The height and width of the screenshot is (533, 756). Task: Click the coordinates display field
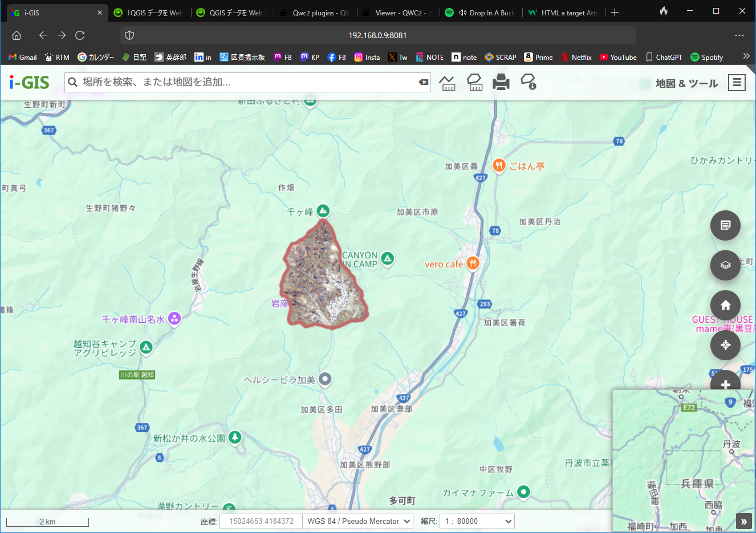tap(261, 521)
